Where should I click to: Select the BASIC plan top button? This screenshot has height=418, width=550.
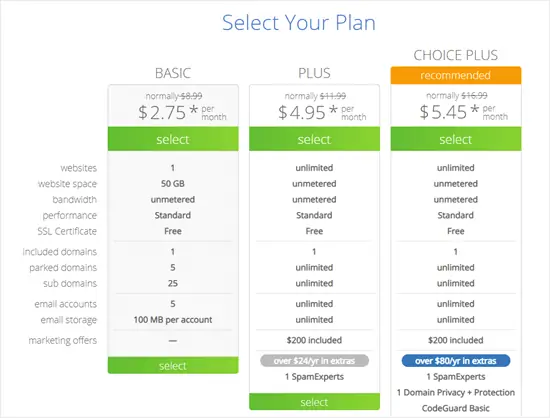pos(173,139)
